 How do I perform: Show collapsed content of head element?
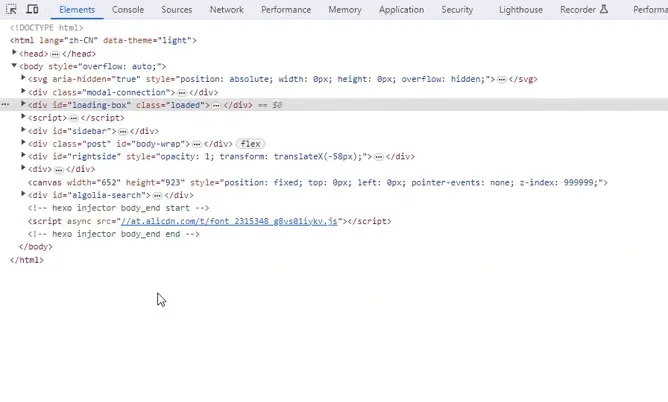[x=55, y=54]
